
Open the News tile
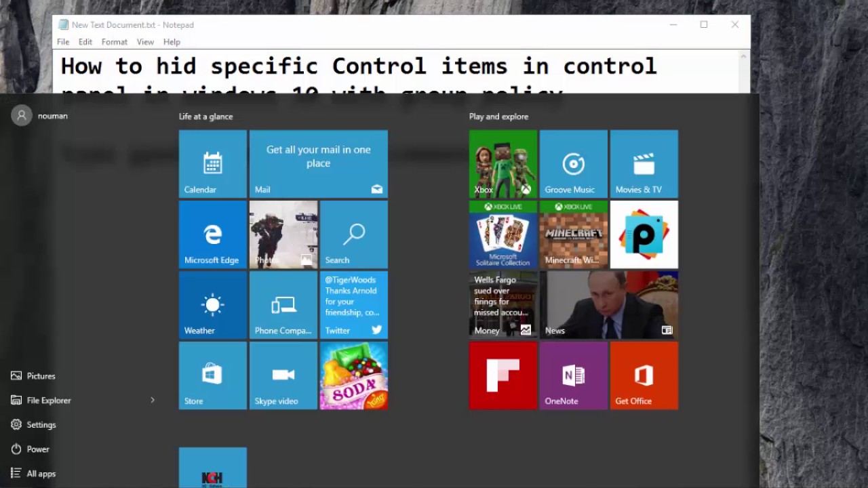coord(609,305)
